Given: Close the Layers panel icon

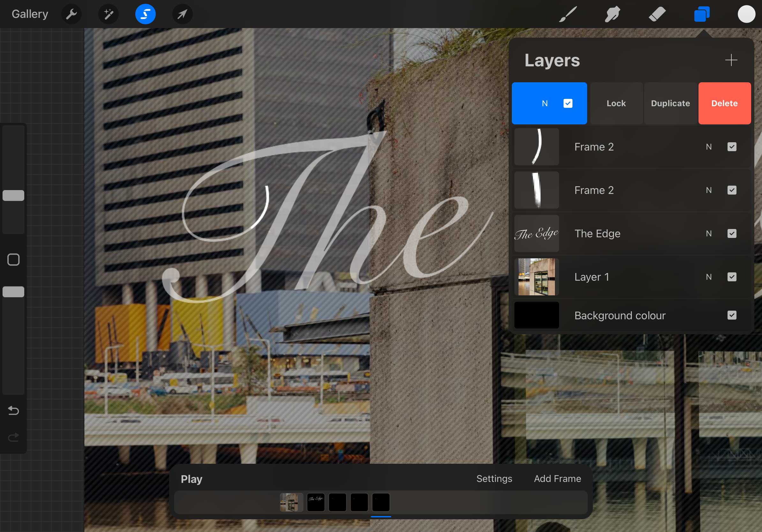Looking at the screenshot, I should 702,14.
